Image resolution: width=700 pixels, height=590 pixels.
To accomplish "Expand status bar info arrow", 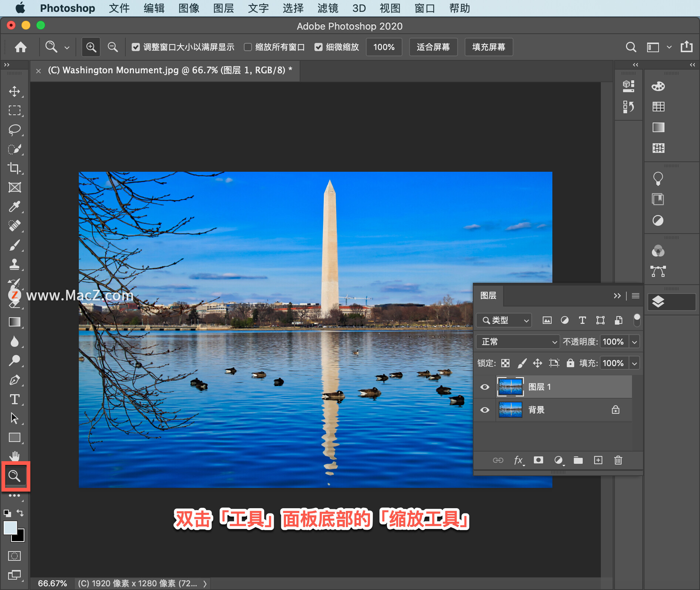I will (205, 584).
